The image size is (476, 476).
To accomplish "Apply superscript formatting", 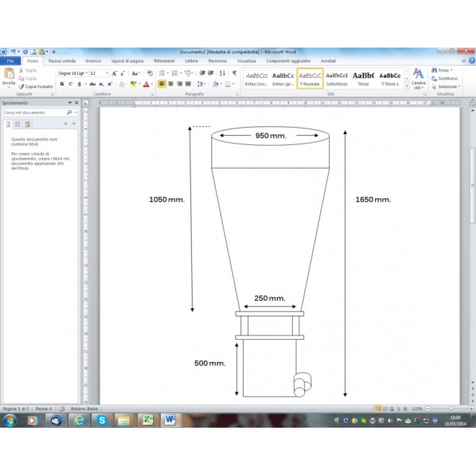I will click(x=110, y=84).
